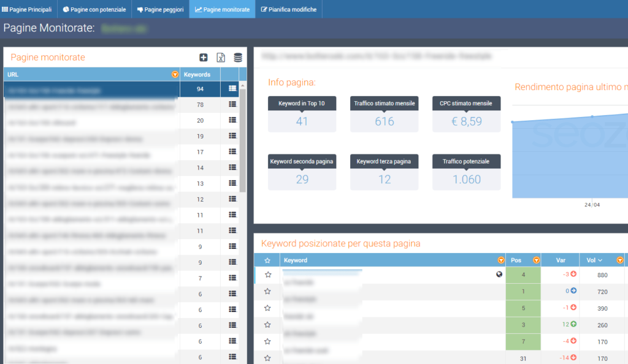Export monitored pages to Excel
The width and height of the screenshot is (628, 364).
[221, 58]
